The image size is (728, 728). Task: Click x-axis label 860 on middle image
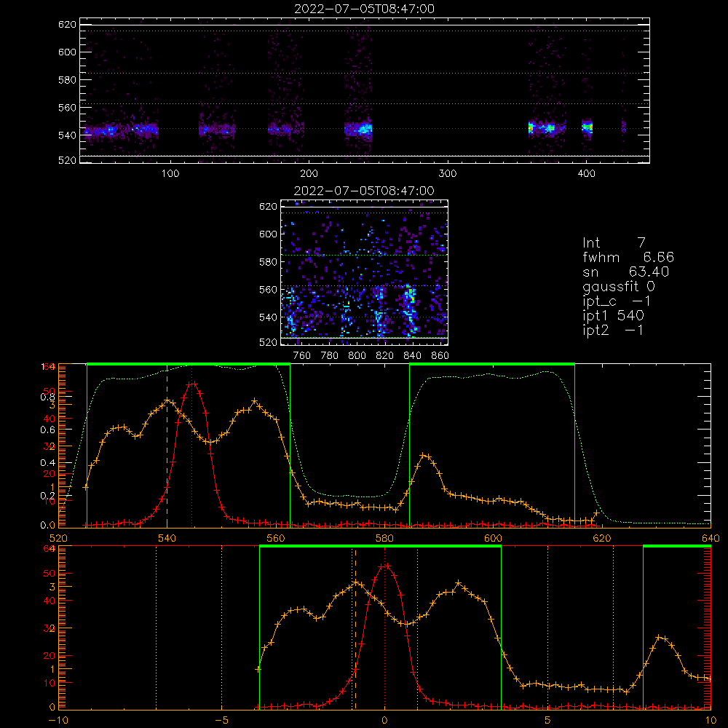pos(440,356)
